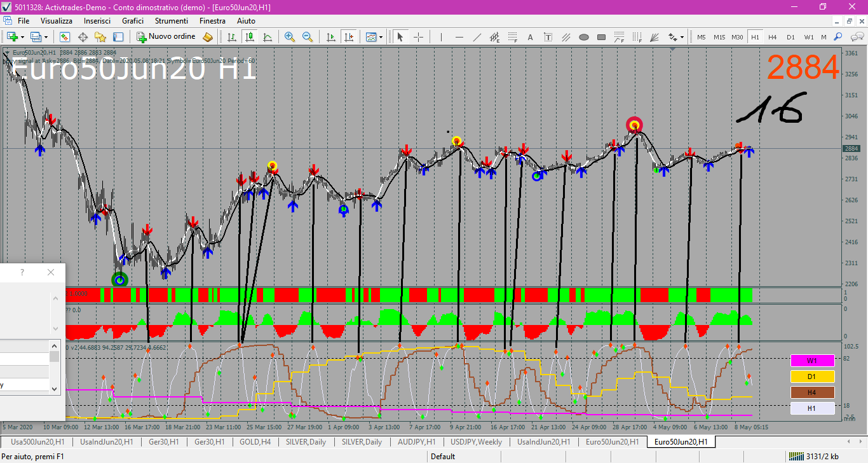Show the Market Watch panel
Viewport: 868px width, 463px height.
click(x=65, y=37)
